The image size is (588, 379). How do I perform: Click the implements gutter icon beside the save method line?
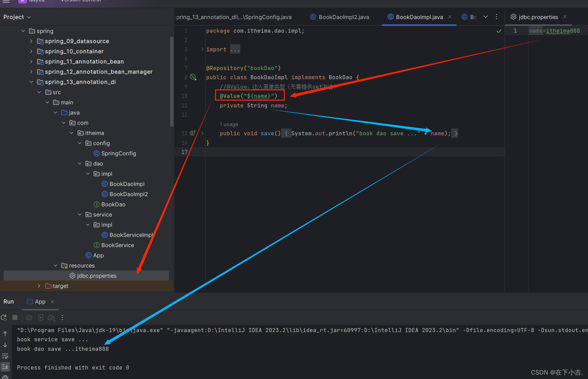(193, 133)
